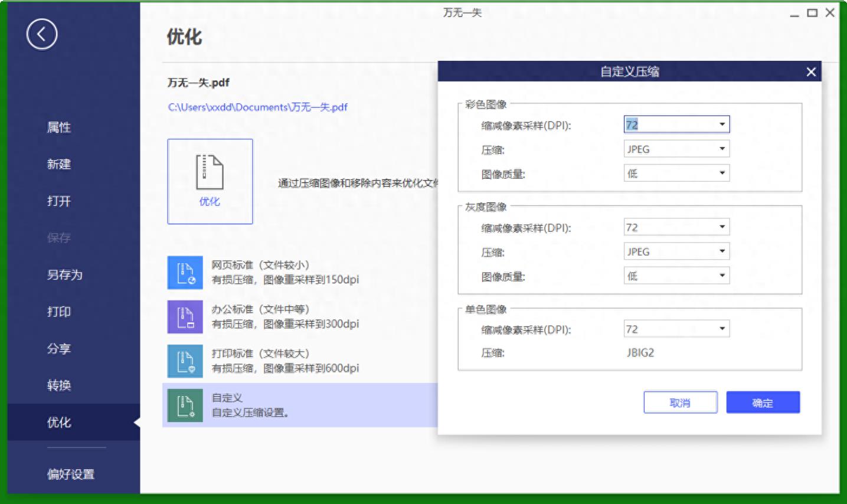
Task: Open the color image 压缩 JPEG dropdown
Action: pyautogui.click(x=676, y=149)
